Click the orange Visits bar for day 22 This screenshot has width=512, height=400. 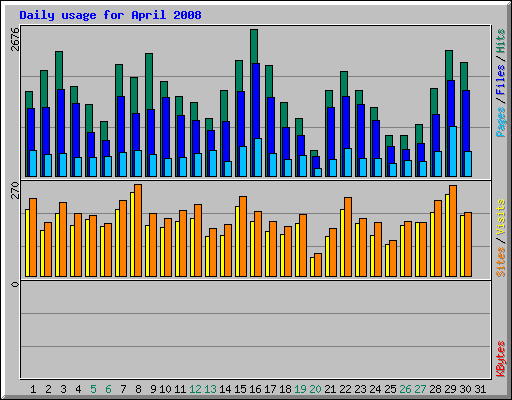click(x=348, y=237)
